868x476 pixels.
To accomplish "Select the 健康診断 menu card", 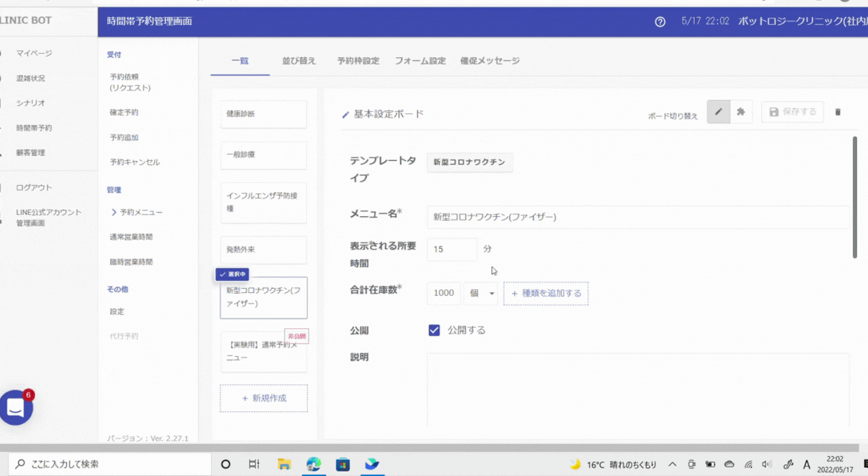I will point(263,114).
